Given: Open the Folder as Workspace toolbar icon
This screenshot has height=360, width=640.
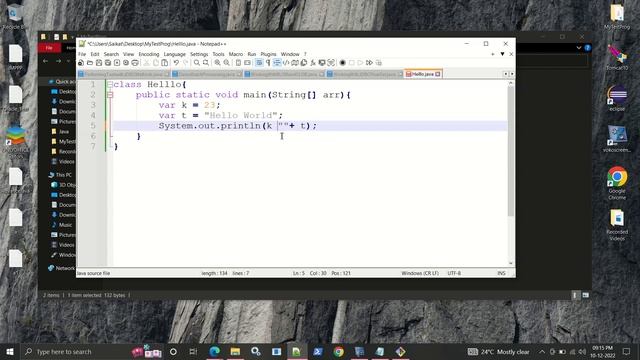Looking at the screenshot, I should [x=322, y=63].
